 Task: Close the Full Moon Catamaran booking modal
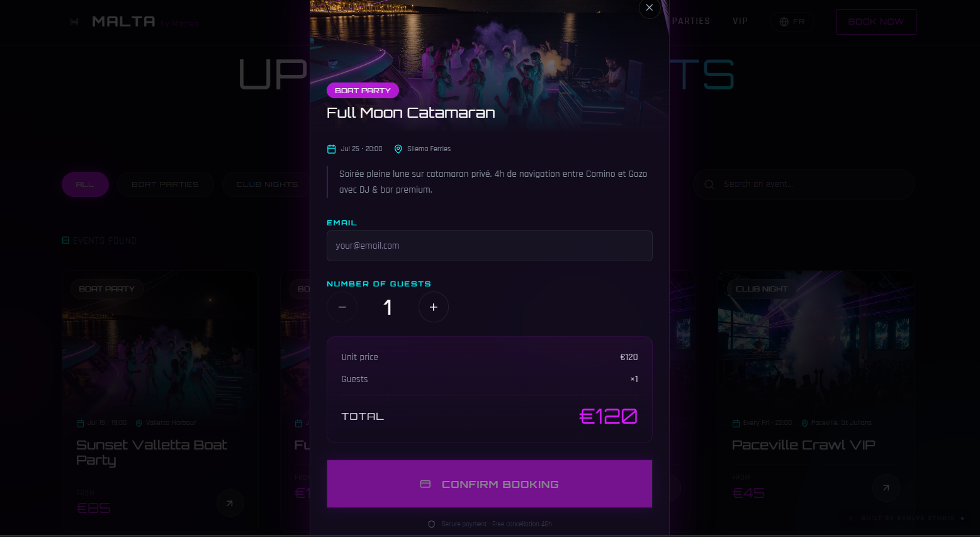click(649, 8)
